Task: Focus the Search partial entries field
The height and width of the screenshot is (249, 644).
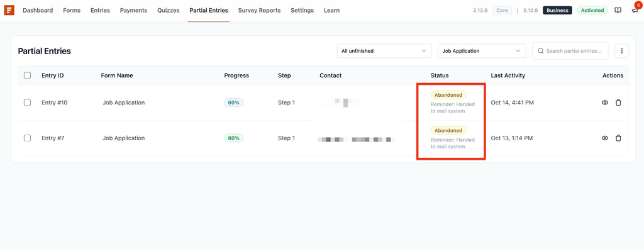Action: click(570, 51)
